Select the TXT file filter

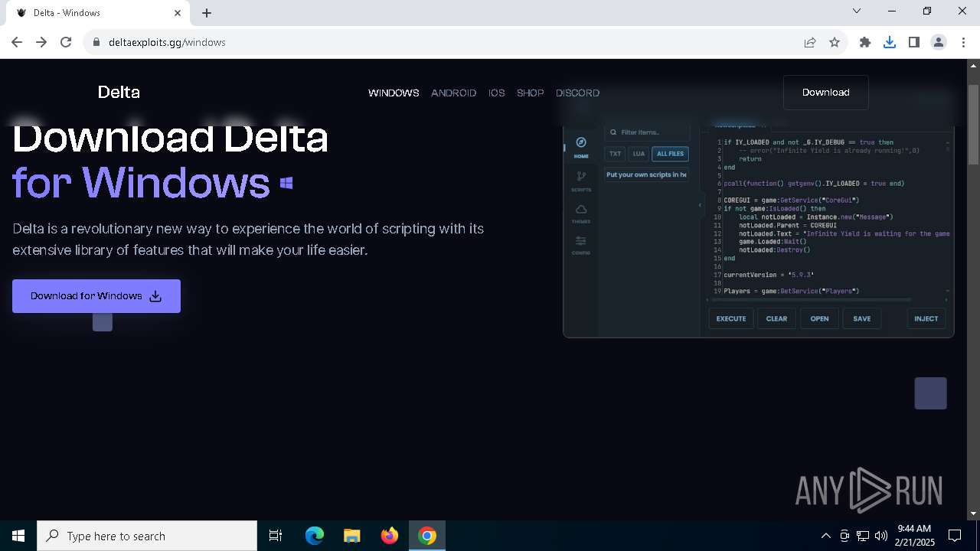[615, 154]
